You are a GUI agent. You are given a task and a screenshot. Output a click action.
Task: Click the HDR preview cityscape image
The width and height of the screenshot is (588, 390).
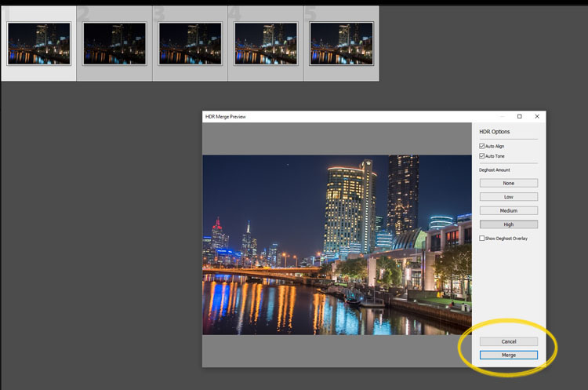[337, 245]
